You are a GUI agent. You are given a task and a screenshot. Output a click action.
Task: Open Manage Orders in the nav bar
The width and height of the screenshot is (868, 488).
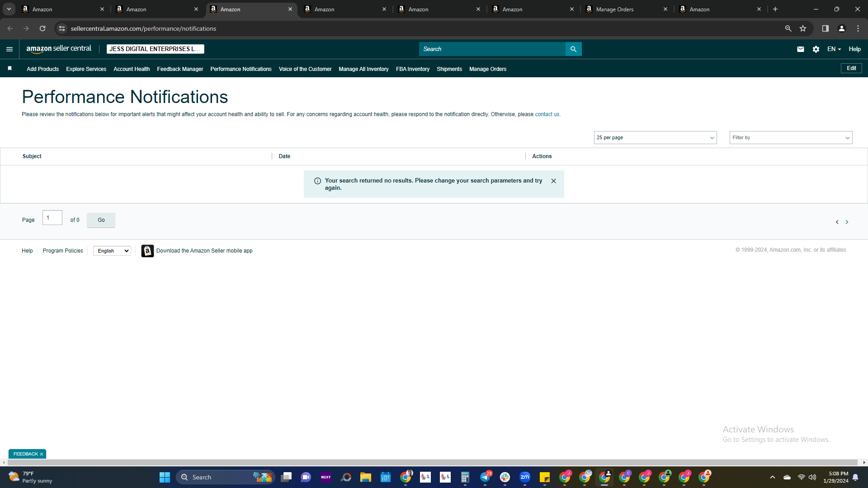click(488, 69)
